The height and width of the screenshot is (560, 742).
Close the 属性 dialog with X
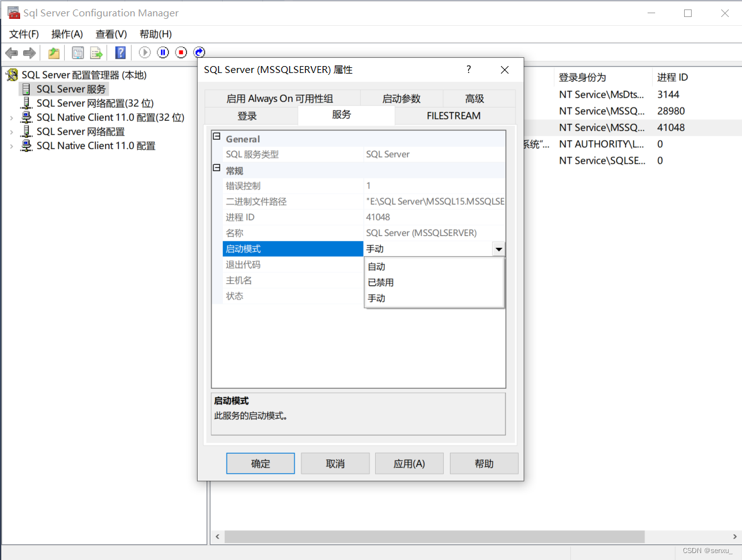point(505,70)
